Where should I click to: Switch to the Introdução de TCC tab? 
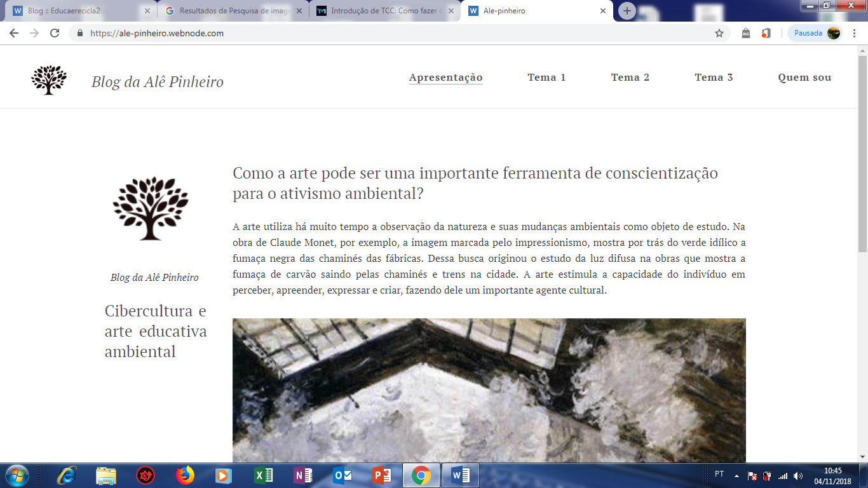point(381,10)
